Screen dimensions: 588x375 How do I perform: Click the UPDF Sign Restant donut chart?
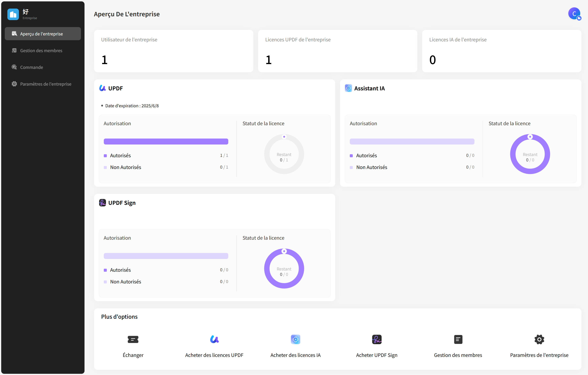pos(284,269)
